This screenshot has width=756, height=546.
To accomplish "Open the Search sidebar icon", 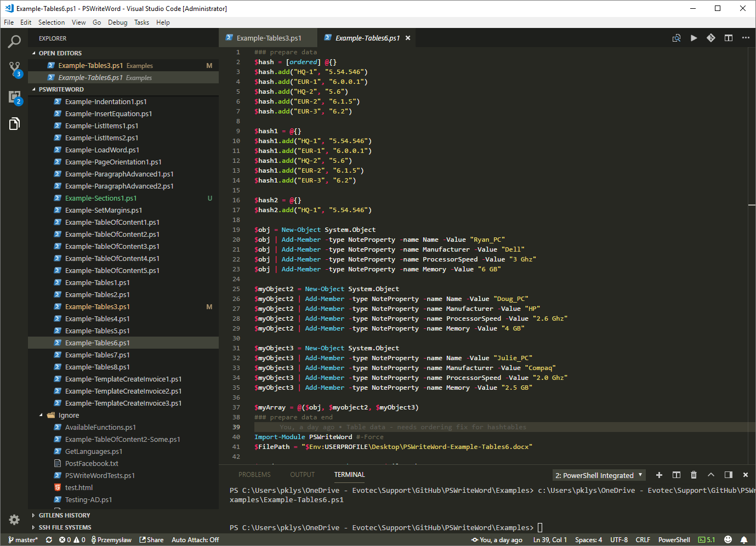I will [14, 41].
